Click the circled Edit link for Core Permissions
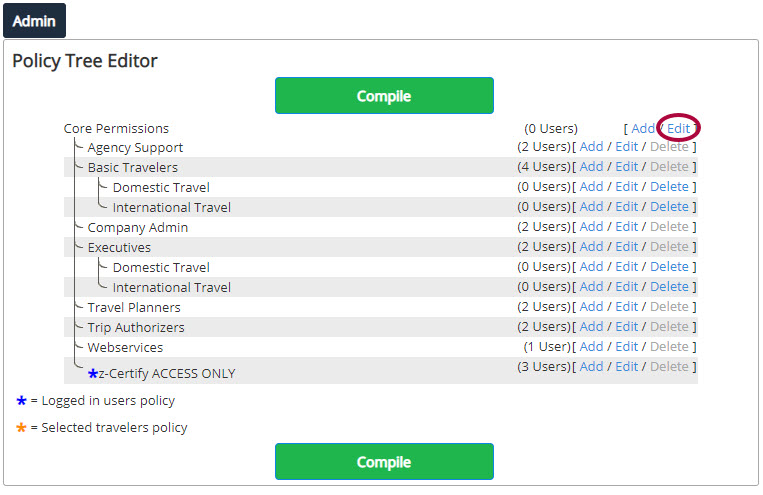 [x=678, y=128]
